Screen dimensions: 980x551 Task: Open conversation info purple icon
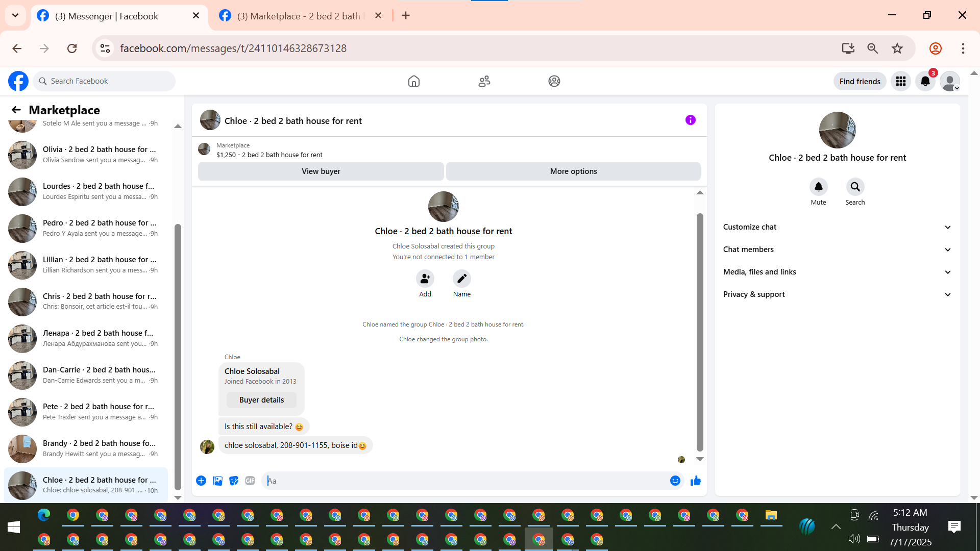point(690,120)
